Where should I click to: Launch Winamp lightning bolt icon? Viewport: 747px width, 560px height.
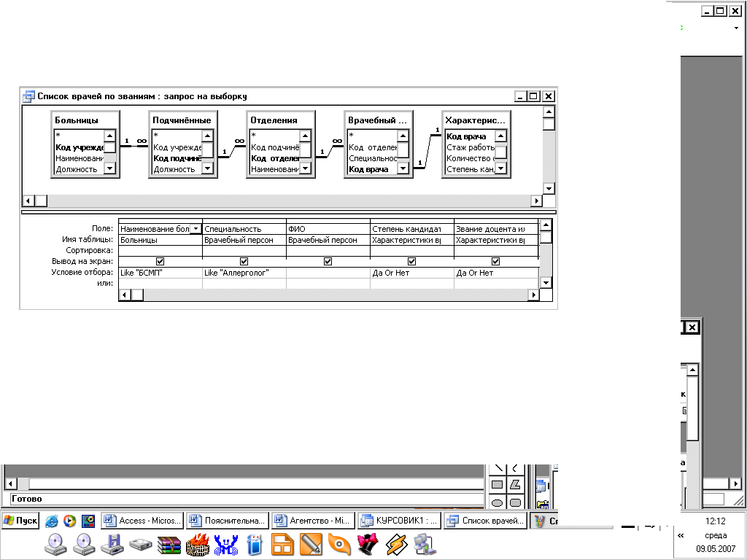[x=396, y=545]
